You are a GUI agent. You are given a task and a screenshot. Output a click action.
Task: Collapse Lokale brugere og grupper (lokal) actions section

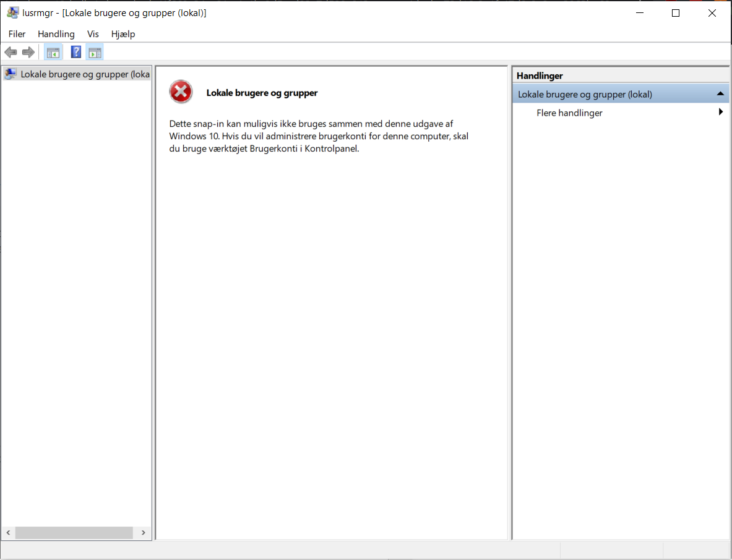pyautogui.click(x=720, y=94)
